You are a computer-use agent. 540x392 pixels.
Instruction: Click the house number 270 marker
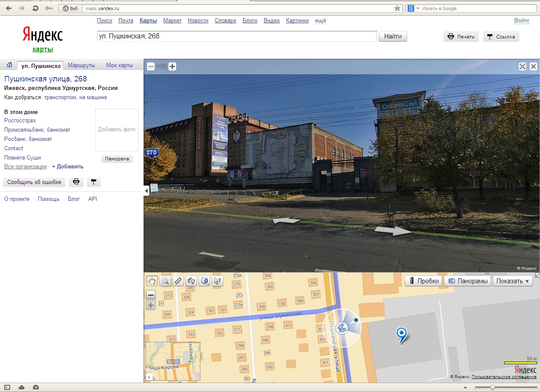pyautogui.click(x=151, y=153)
